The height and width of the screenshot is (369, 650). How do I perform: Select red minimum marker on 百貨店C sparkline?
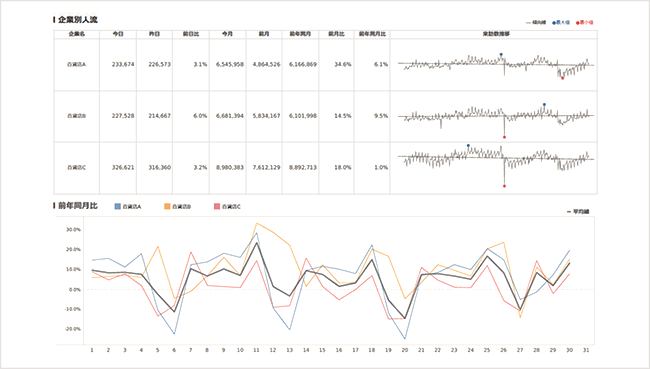point(504,186)
